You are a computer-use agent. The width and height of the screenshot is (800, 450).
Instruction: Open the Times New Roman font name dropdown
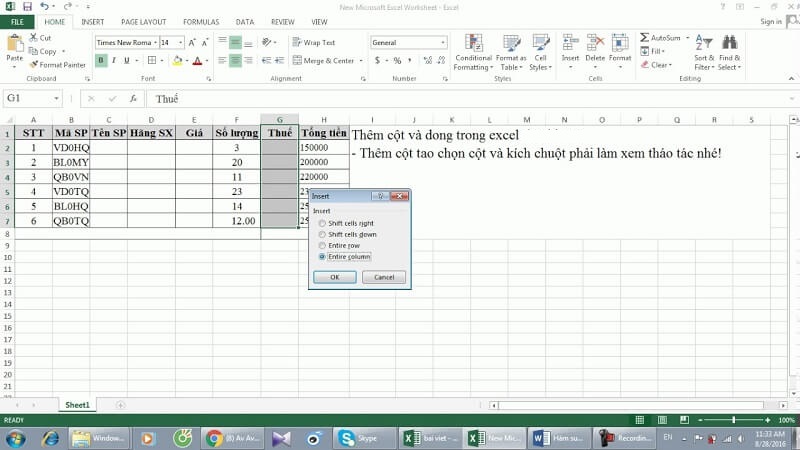(x=155, y=42)
